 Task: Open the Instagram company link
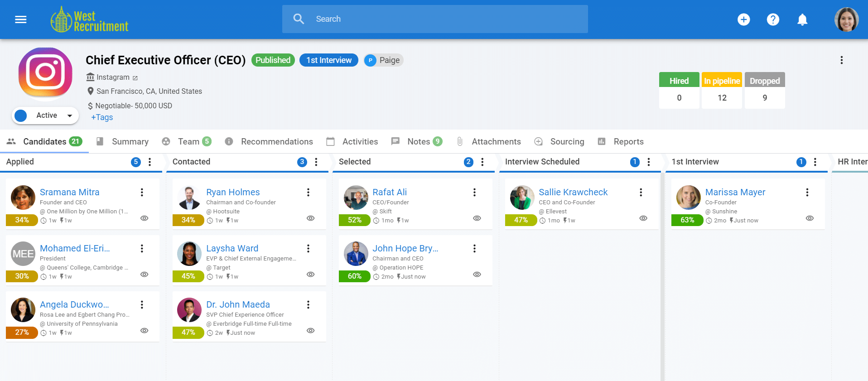point(113,77)
